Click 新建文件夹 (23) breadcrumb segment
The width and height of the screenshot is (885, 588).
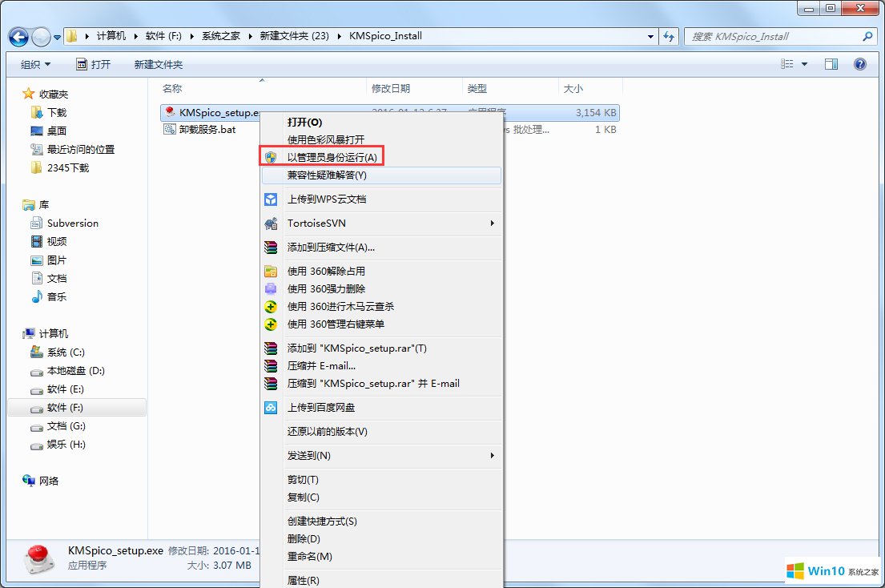point(294,36)
